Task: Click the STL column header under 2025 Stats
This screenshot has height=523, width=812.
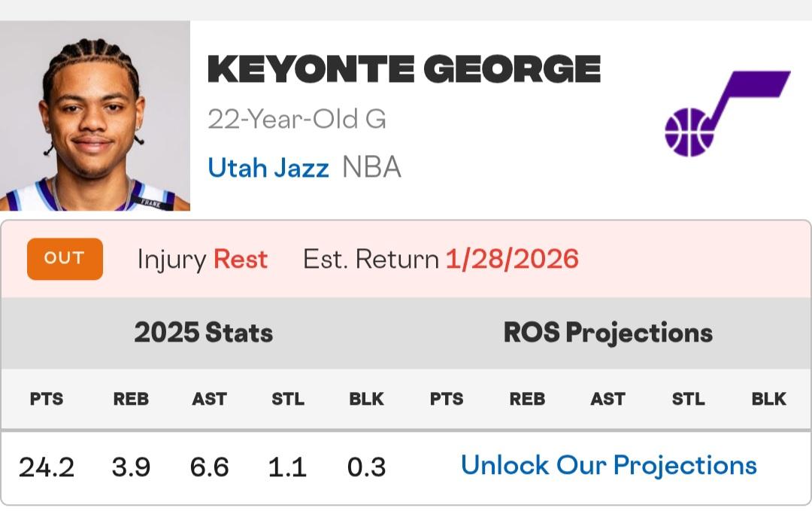Action: 288,399
